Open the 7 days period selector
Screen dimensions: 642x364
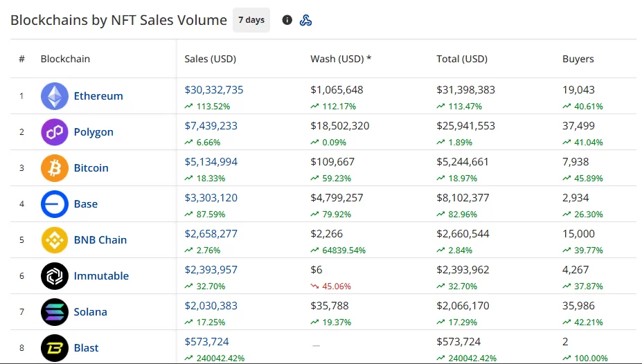[x=251, y=19]
